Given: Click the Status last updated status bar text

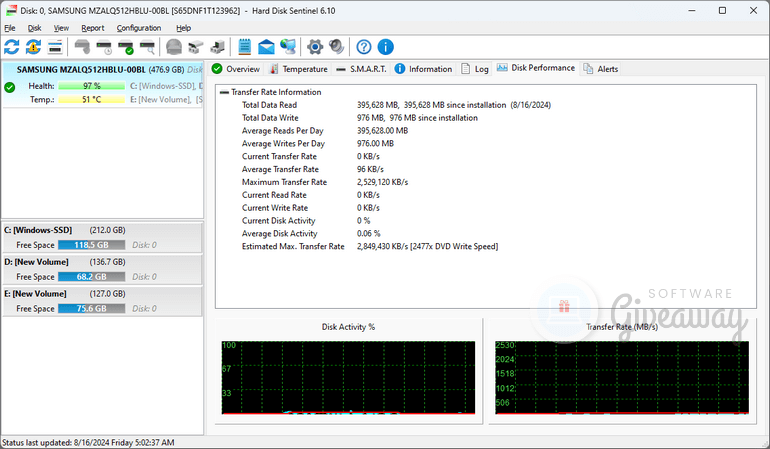Looking at the screenshot, I should coord(88,443).
